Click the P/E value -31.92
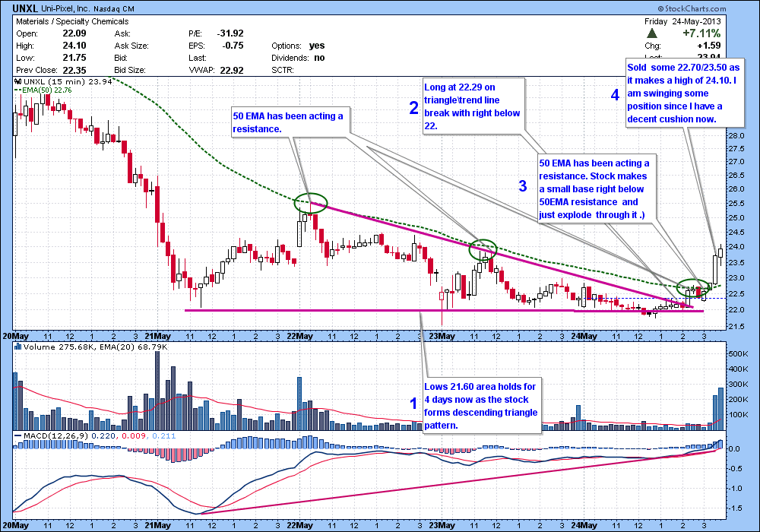The image size is (760, 532). click(230, 33)
